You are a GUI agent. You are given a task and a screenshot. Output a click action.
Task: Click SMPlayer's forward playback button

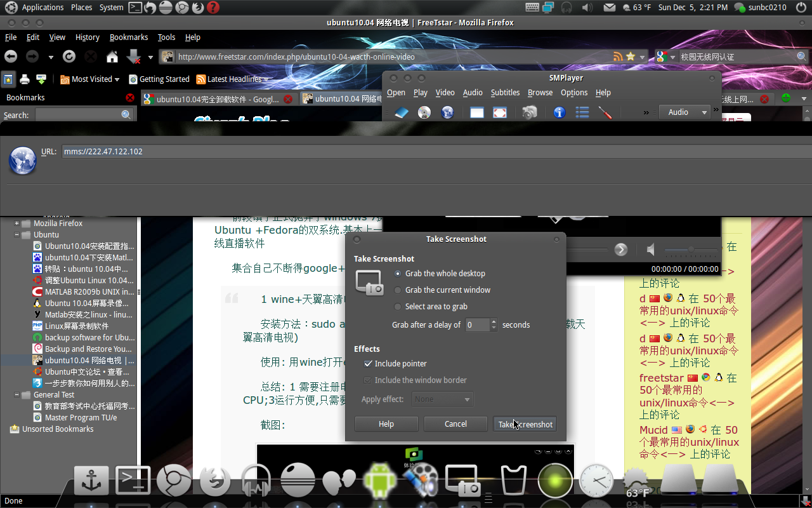click(x=621, y=250)
